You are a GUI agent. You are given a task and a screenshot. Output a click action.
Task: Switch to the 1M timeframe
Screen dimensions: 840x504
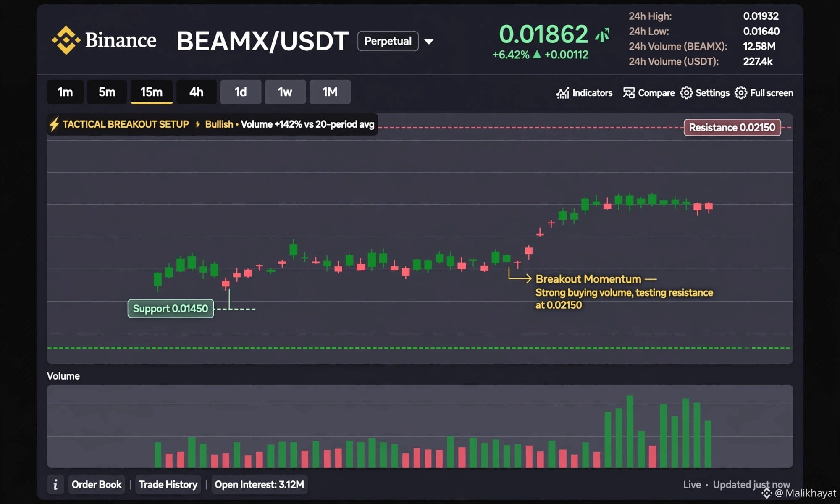[x=330, y=92]
